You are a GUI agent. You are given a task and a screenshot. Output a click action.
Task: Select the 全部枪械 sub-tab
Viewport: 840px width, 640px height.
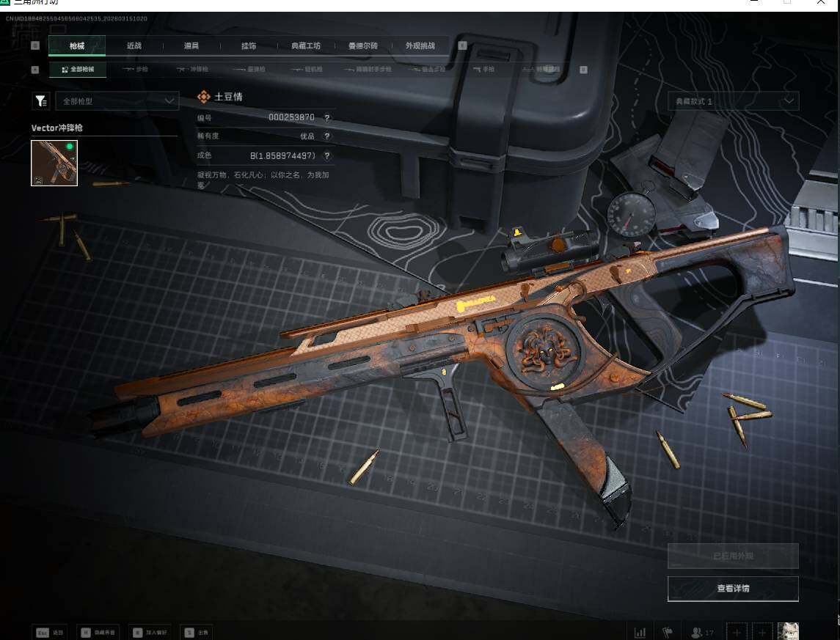pyautogui.click(x=78, y=70)
